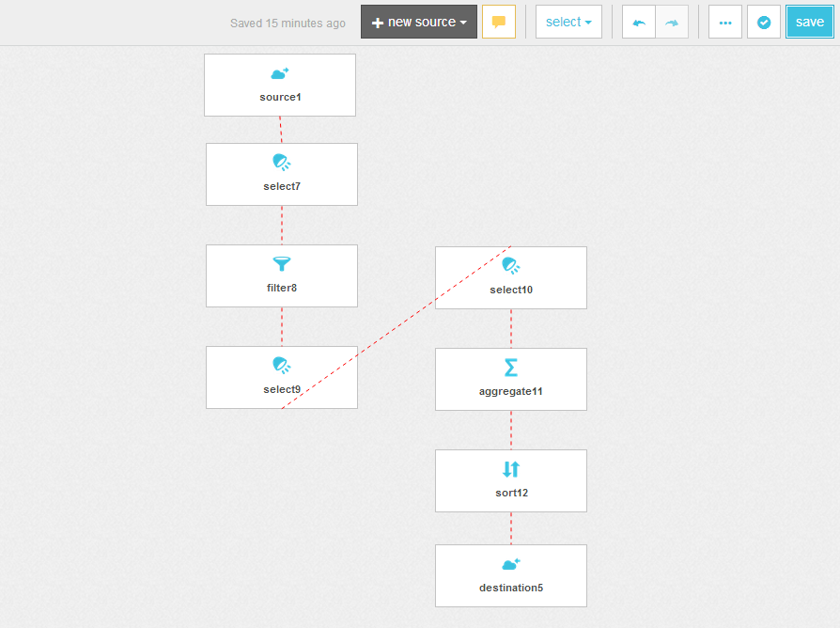
Task: Save the pipeline with the save button
Action: pyautogui.click(x=809, y=22)
